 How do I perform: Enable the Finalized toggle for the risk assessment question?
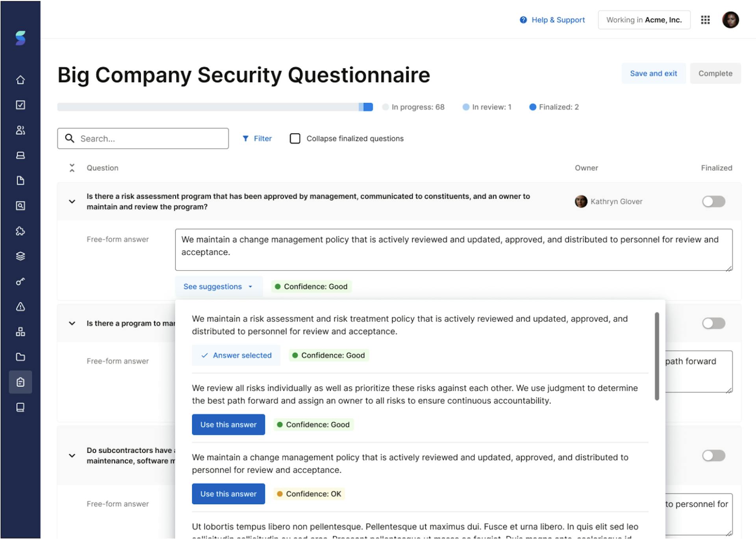click(x=714, y=201)
